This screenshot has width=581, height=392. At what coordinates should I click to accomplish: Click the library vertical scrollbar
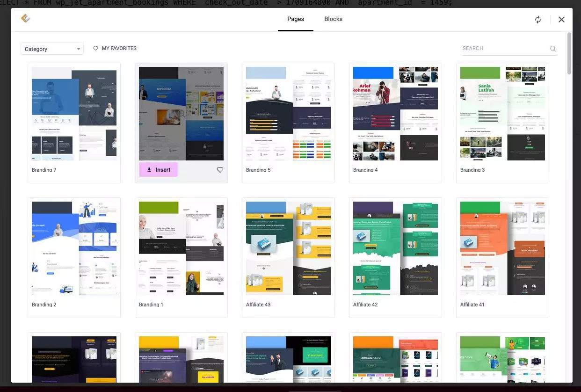coord(569,53)
